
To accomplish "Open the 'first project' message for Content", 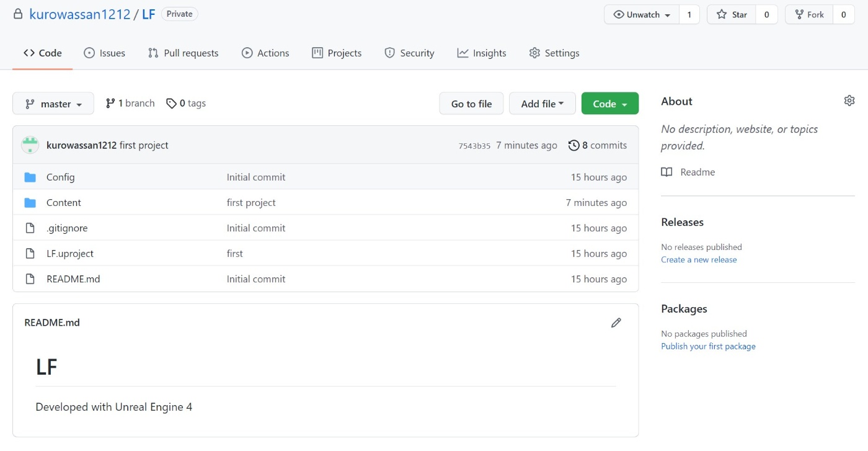I will click(x=251, y=202).
